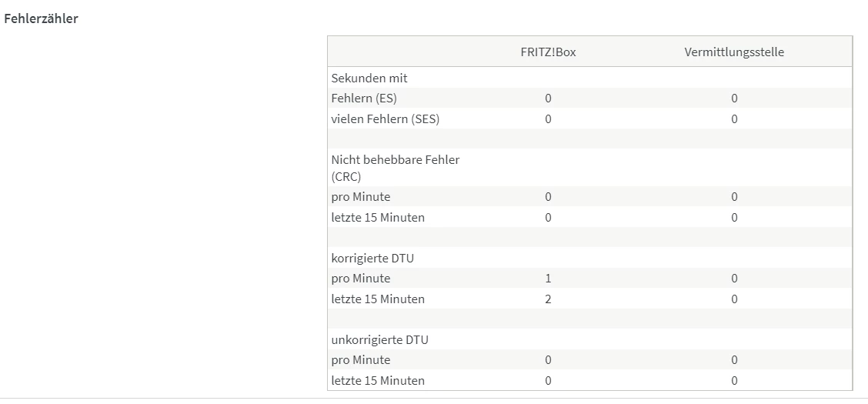Select the "vielen Fehlern (SES)" row label
This screenshot has width=868, height=404.
click(x=386, y=119)
